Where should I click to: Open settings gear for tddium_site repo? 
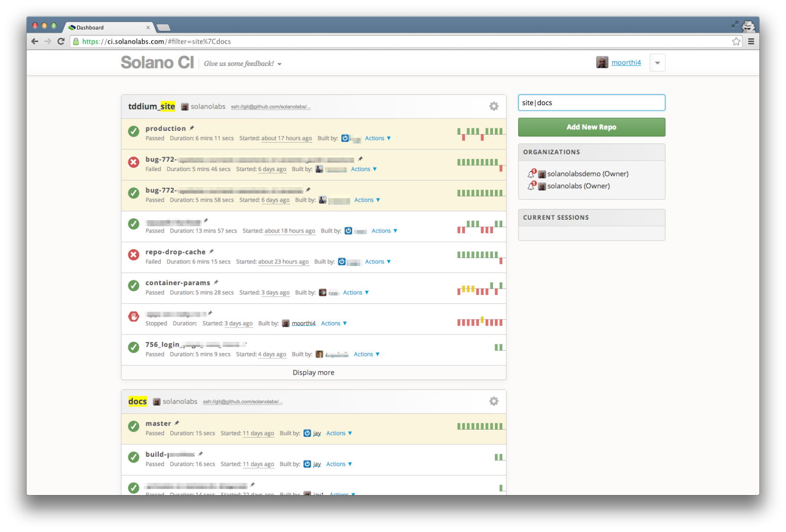tap(494, 106)
